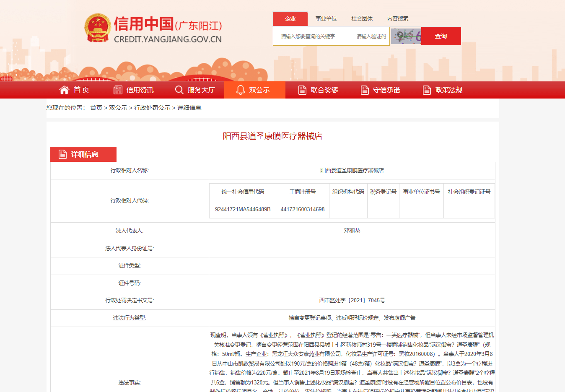
Task: Click the 政策法规 document icon
Action: [427, 90]
